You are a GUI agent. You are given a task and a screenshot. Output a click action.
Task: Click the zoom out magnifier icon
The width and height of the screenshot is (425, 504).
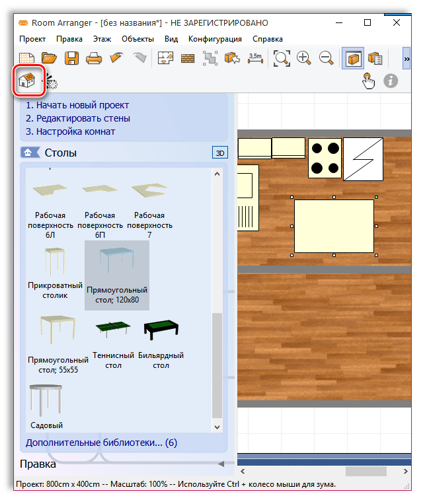326,59
